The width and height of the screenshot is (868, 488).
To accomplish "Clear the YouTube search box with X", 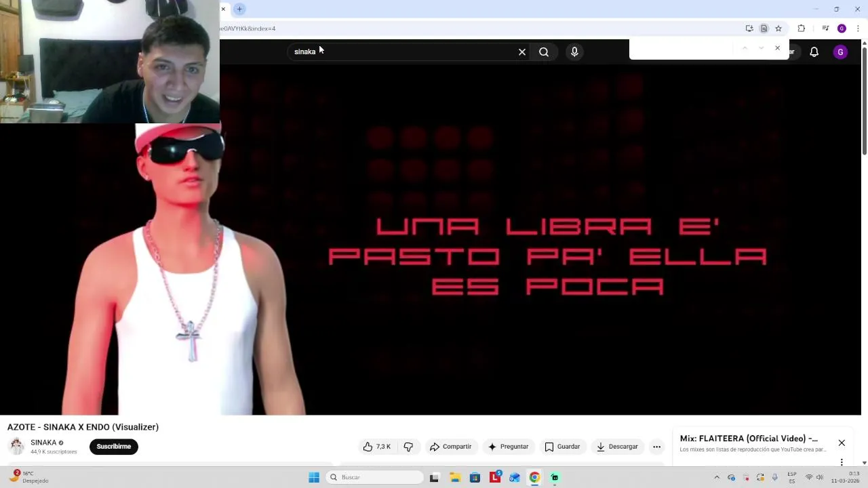I will pos(522,52).
